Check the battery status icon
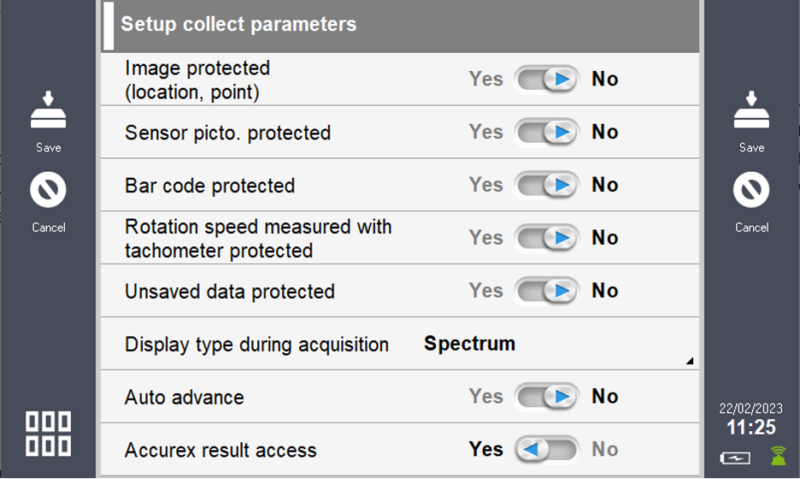The height and width of the screenshot is (479, 800). click(x=735, y=458)
